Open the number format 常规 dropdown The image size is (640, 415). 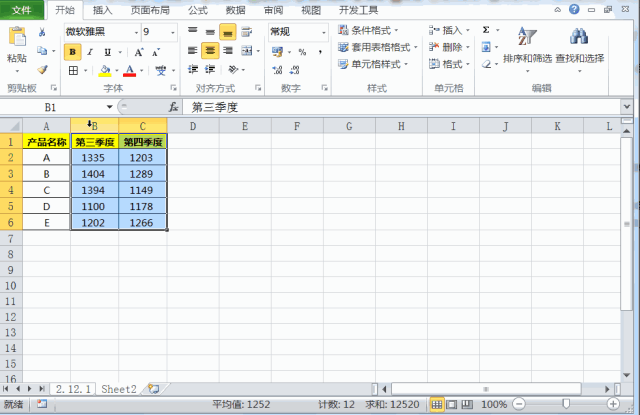pyautogui.click(x=324, y=32)
